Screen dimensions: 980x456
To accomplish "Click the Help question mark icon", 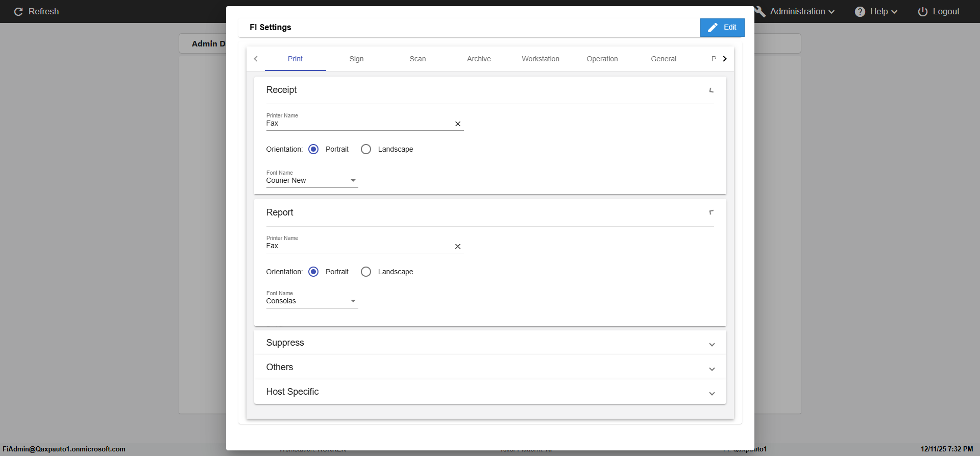I will tap(860, 12).
